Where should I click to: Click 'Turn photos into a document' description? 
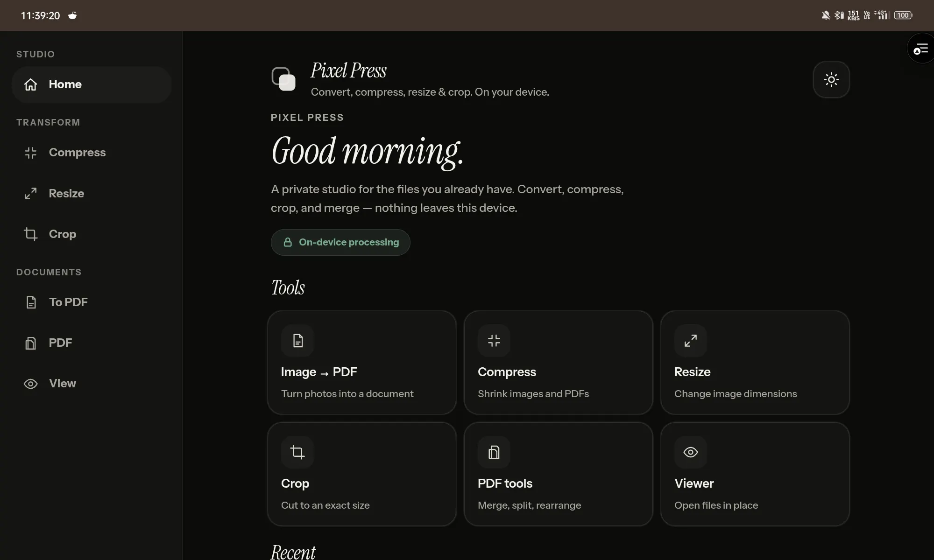coord(347,394)
